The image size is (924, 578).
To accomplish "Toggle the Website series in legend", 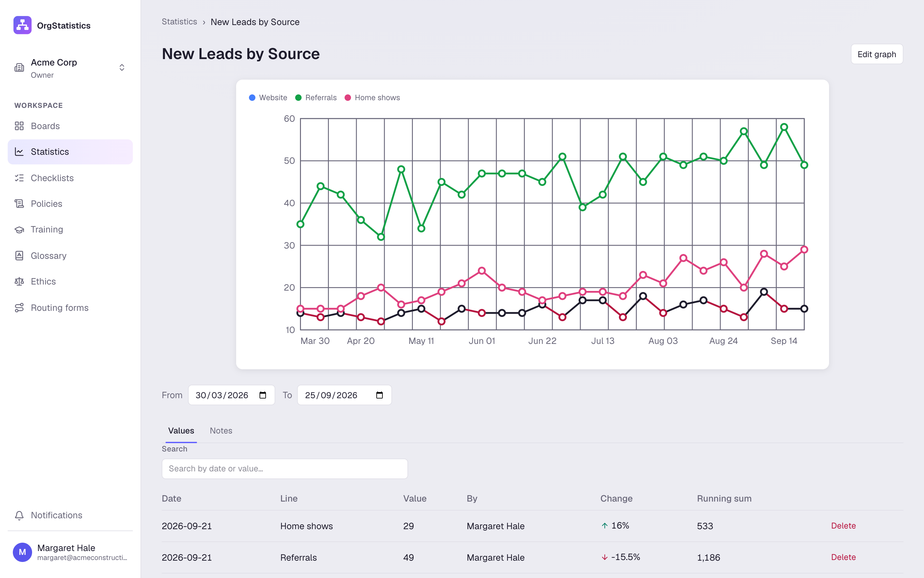I will click(x=268, y=98).
